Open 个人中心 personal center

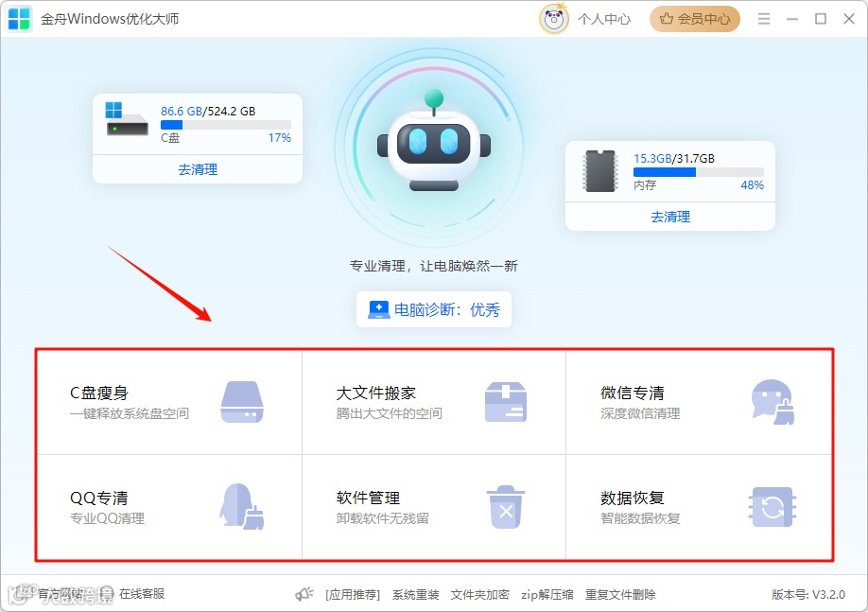(604, 19)
